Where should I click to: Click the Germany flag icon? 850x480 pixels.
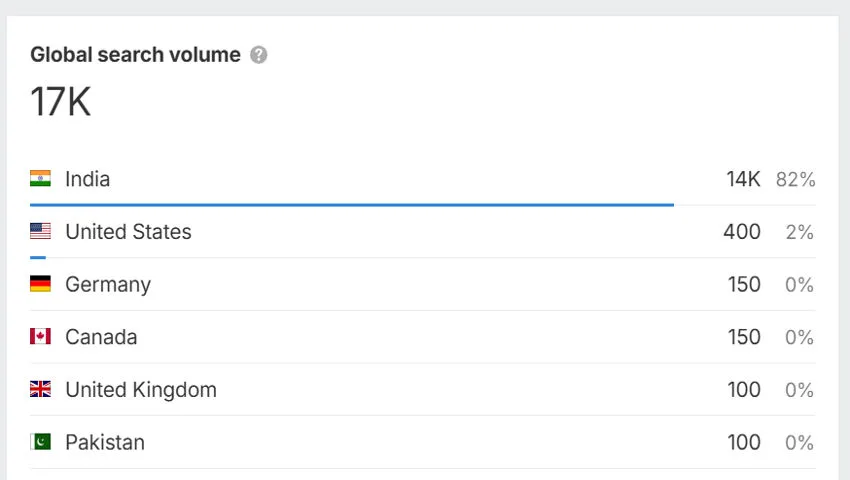click(x=40, y=285)
